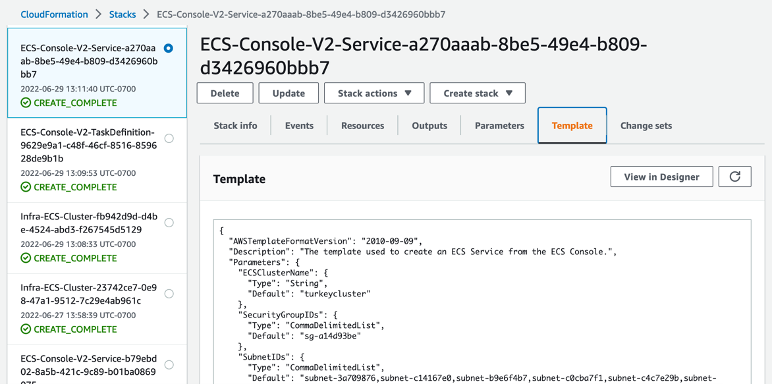The height and width of the screenshot is (385, 772).
Task: Click inside the template JSON code area
Action: point(482,301)
